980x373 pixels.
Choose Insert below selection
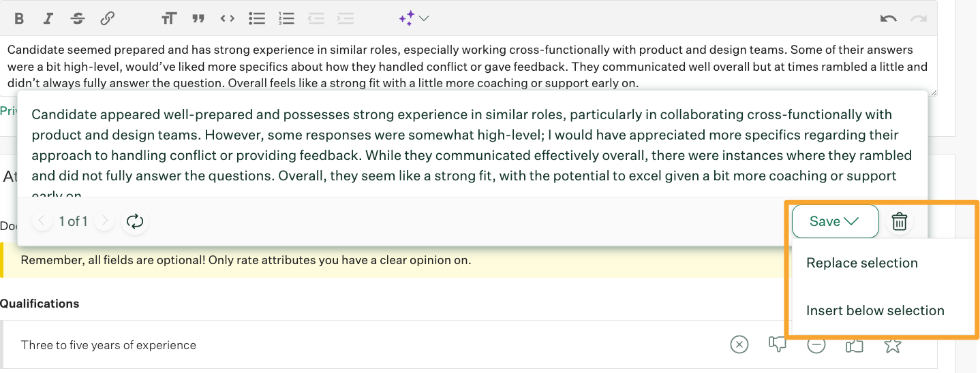875,310
